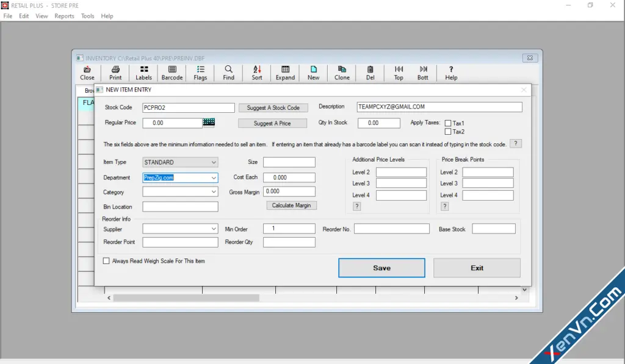Image resolution: width=625 pixels, height=364 pixels.
Task: Click the right arrow of the horizontal scrollbar
Action: click(x=516, y=298)
